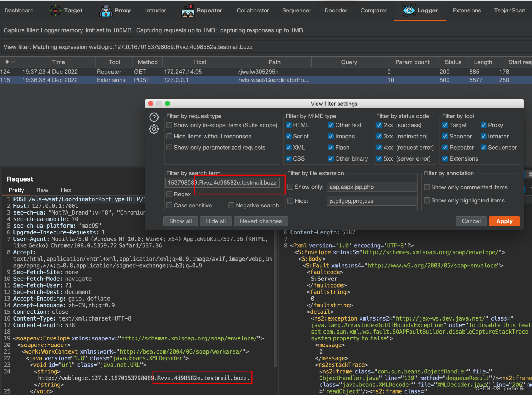Uncheck 2xx success status filter

pyautogui.click(x=379, y=125)
